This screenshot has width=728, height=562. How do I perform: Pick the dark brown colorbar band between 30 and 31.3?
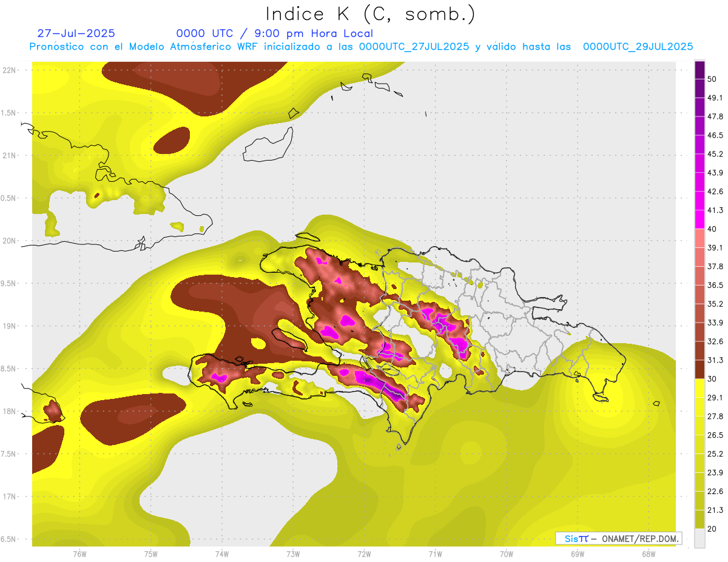click(700, 369)
